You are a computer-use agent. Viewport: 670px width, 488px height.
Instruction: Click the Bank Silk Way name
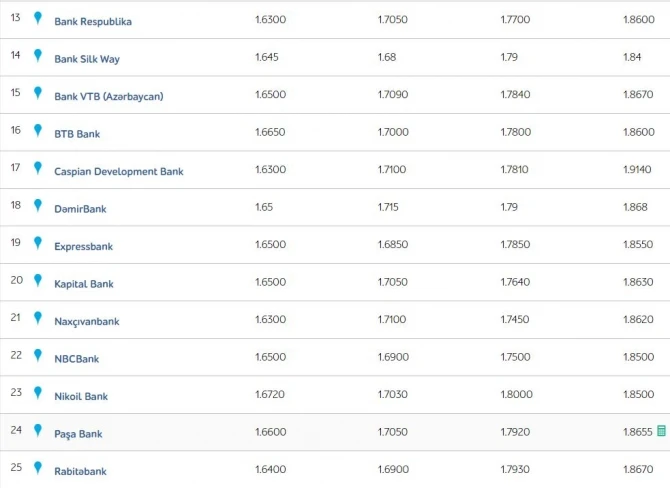[87, 59]
